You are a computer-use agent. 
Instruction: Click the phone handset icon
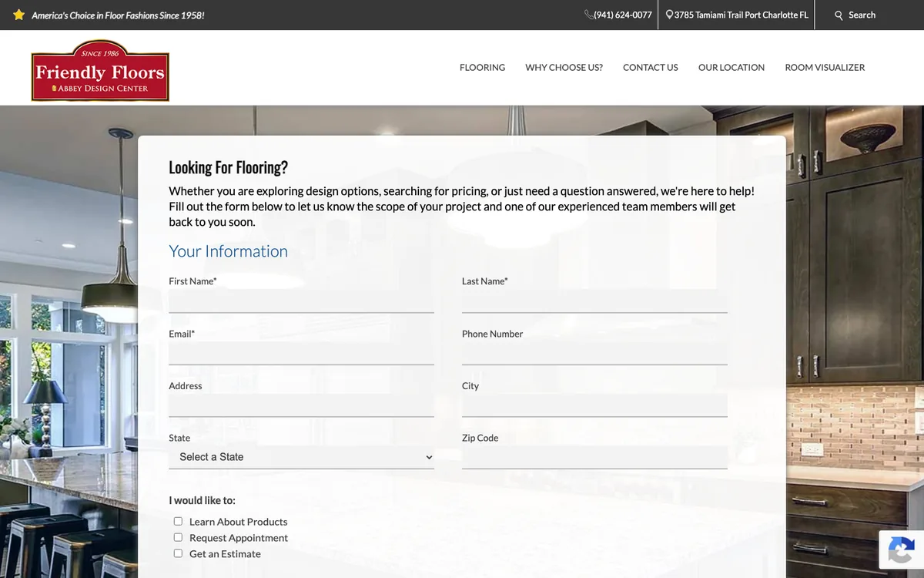click(x=589, y=15)
